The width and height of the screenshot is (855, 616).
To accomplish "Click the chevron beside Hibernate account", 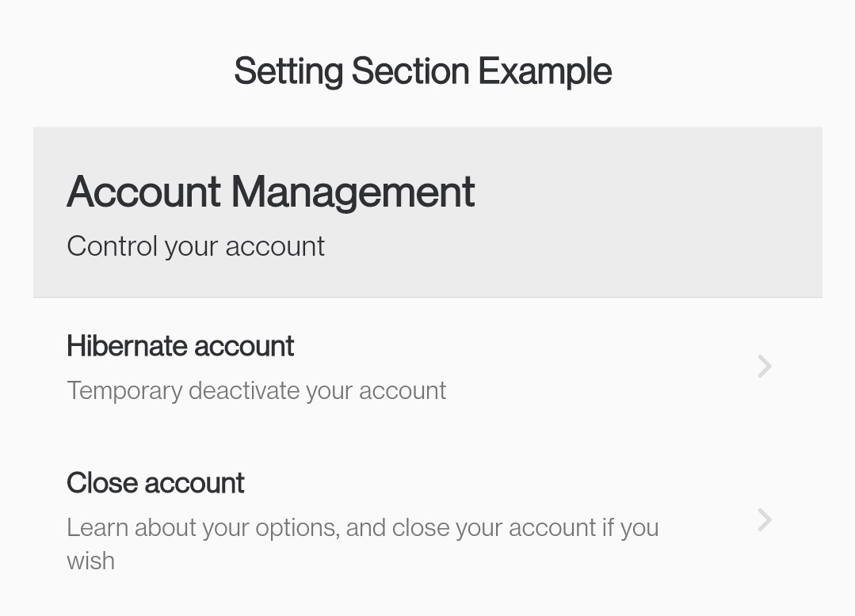I will [764, 367].
